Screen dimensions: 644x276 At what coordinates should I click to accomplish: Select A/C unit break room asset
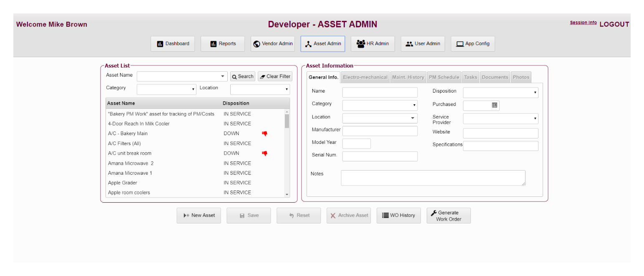pyautogui.click(x=195, y=153)
